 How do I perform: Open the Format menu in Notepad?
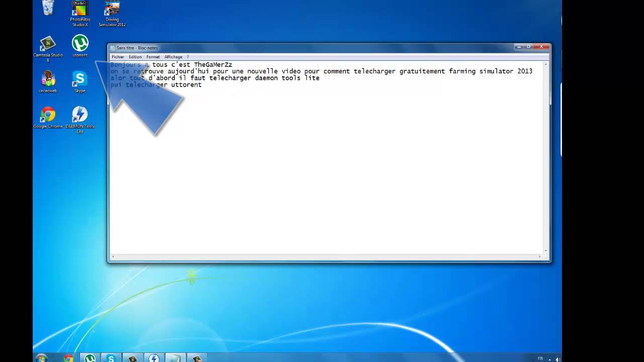[x=153, y=57]
